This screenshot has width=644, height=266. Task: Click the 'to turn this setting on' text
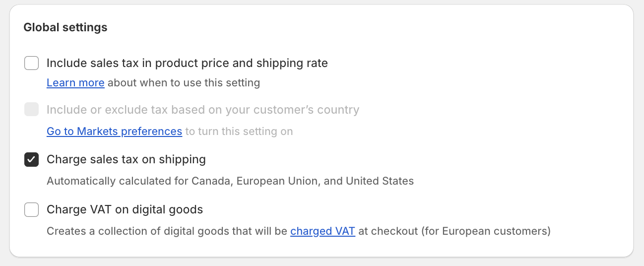pos(239,132)
